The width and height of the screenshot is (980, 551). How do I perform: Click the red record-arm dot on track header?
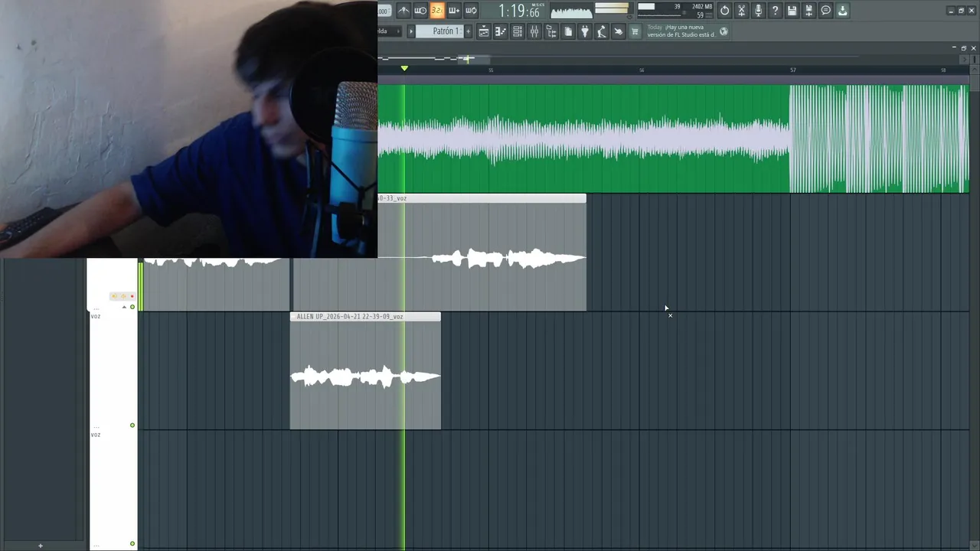(x=132, y=296)
